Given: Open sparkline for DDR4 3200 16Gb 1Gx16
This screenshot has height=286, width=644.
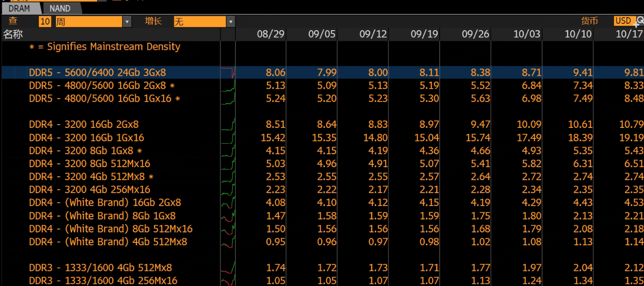Looking at the screenshot, I should [228, 138].
